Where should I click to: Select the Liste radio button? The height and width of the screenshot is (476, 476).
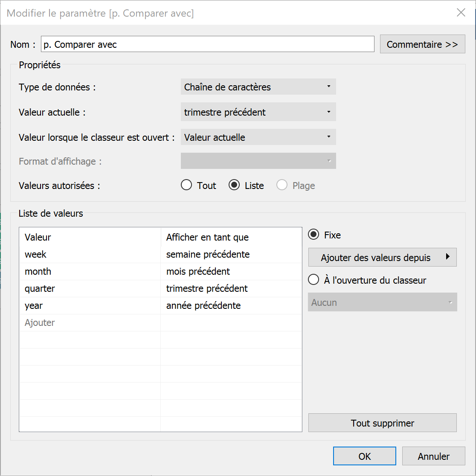[x=234, y=185]
